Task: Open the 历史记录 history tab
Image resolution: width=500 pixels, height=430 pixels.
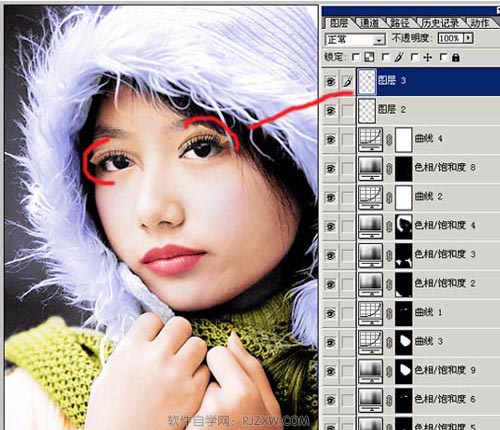Action: click(440, 23)
